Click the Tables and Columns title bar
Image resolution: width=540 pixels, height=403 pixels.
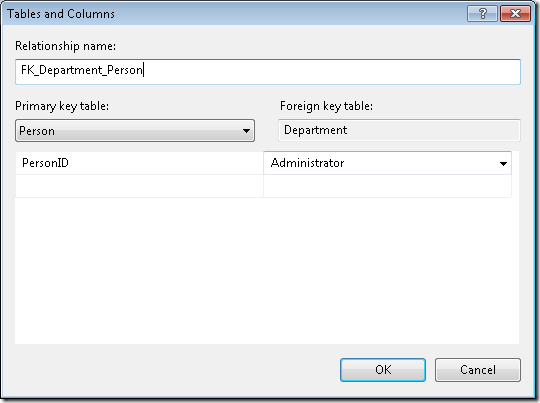234,14
